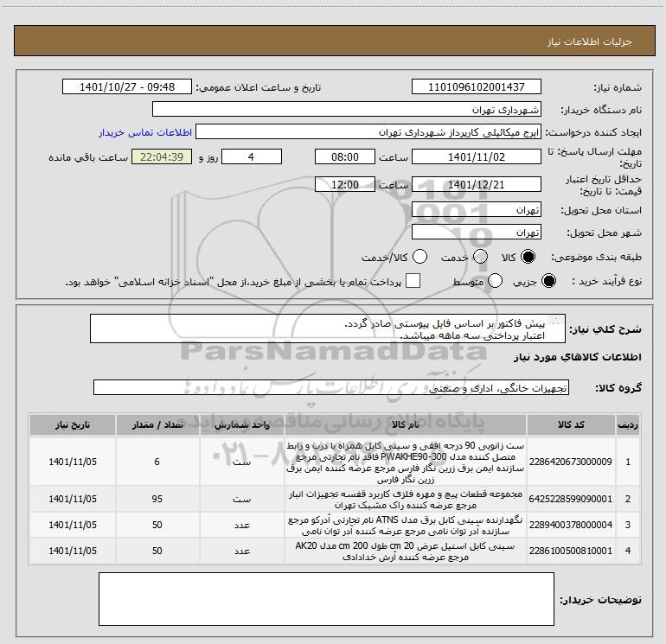Click the price validity date 1401/12/21
Screen dimensions: 666x644
(x=476, y=184)
